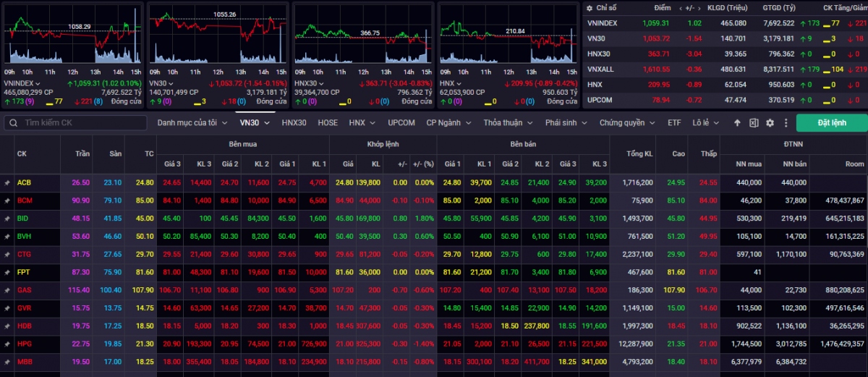Click the Tìm kiếm CK search field

click(x=76, y=123)
